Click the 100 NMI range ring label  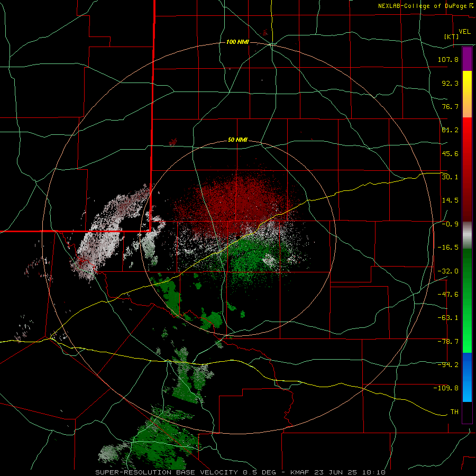[x=237, y=42]
